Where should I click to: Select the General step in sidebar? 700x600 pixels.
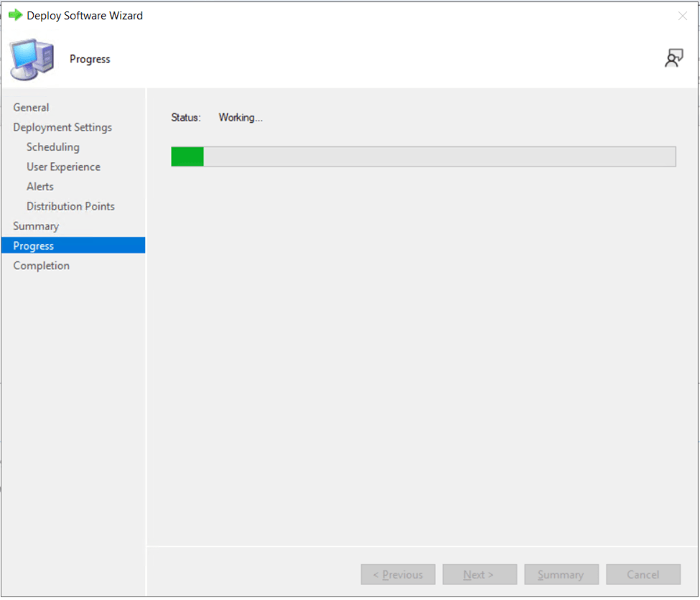(31, 108)
